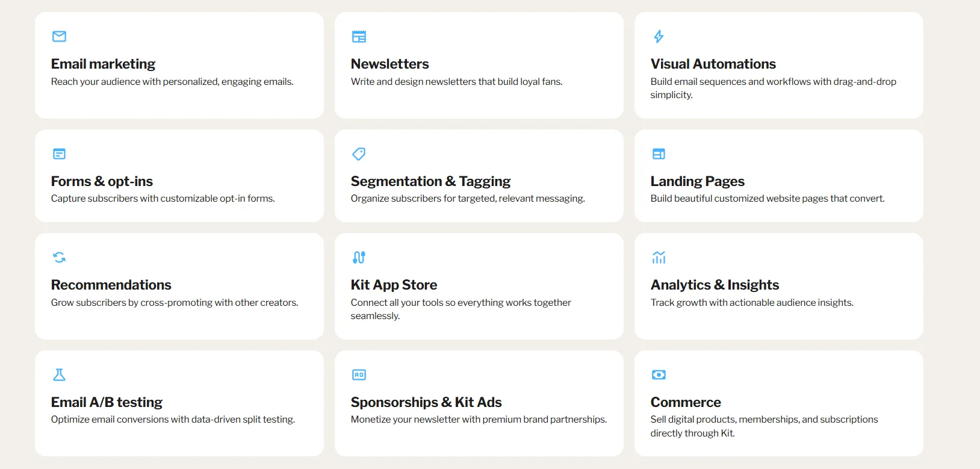Select the Kit App Store toggle-switches icon

click(359, 257)
